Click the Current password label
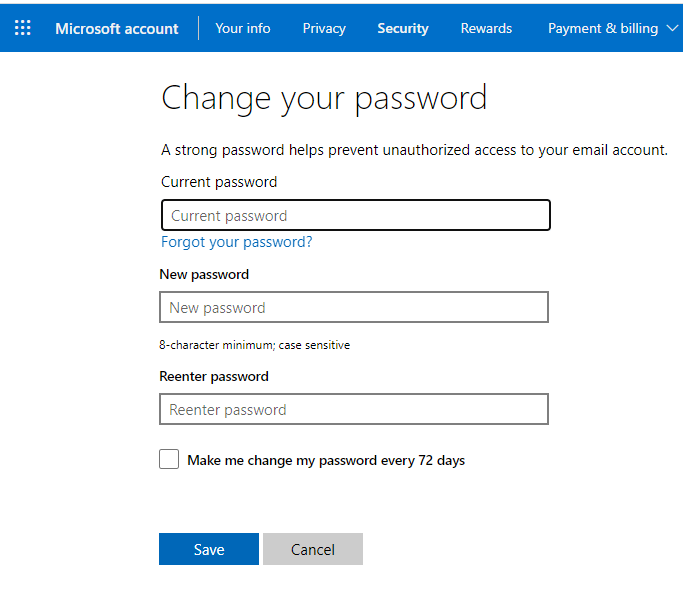 pos(219,182)
